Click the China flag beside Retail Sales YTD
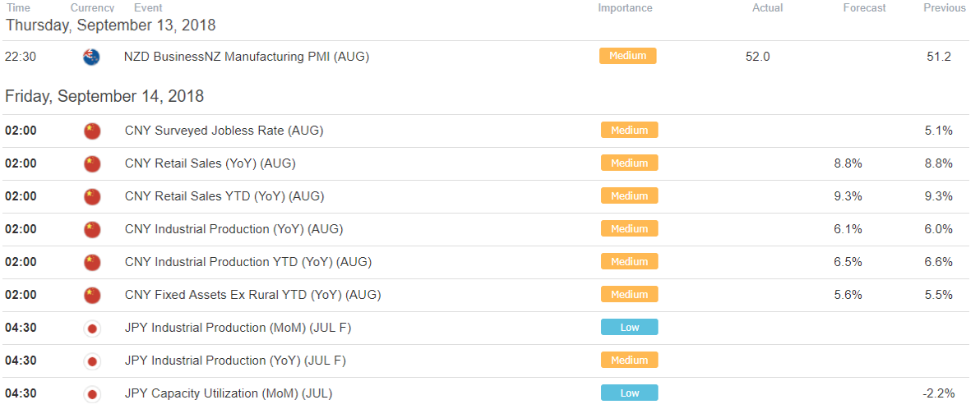 click(x=92, y=196)
